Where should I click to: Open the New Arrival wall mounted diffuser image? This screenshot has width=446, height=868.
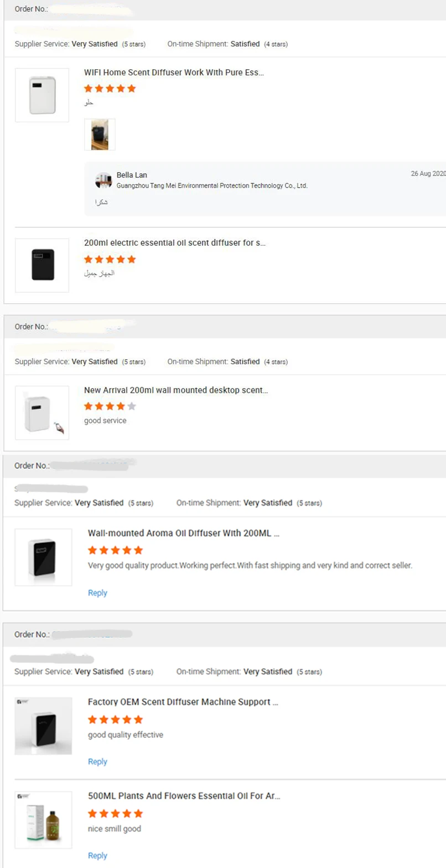42,413
